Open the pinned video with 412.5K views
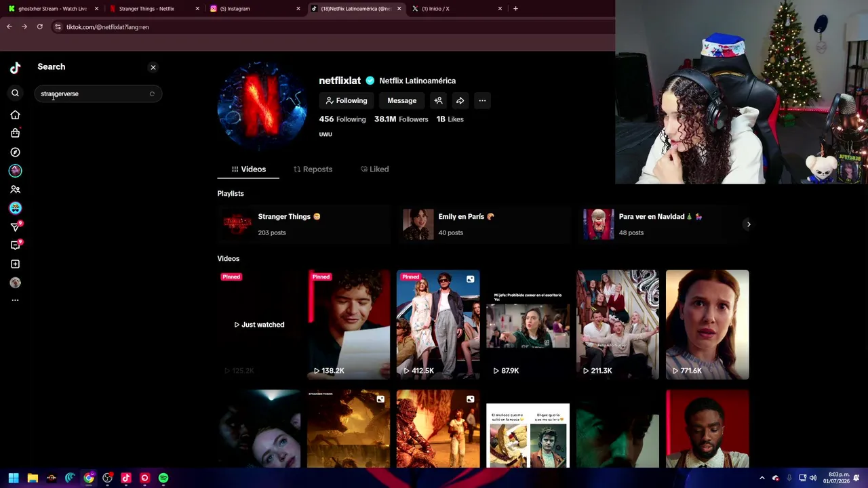Viewport: 868px width, 488px height. pyautogui.click(x=438, y=325)
